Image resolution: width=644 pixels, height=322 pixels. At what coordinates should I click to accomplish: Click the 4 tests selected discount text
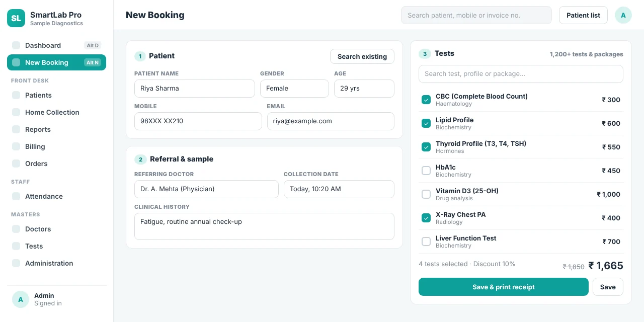467,264
